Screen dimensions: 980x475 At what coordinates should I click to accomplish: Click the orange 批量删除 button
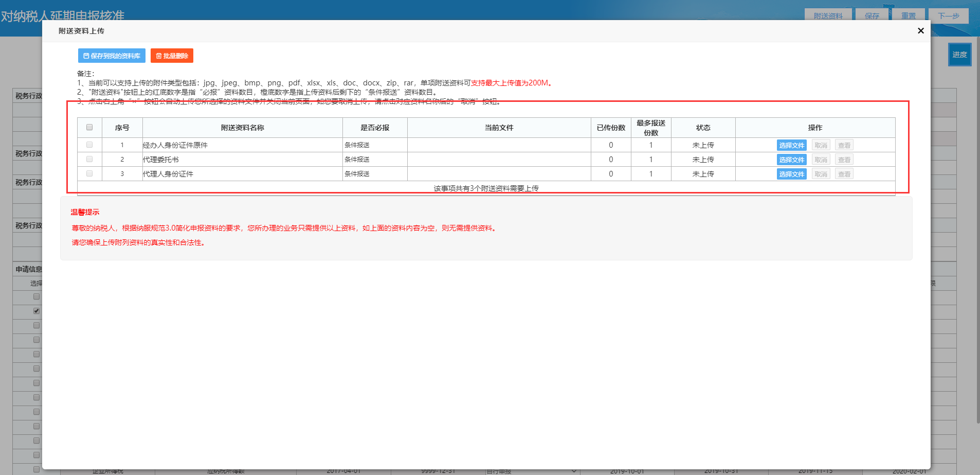point(172,56)
